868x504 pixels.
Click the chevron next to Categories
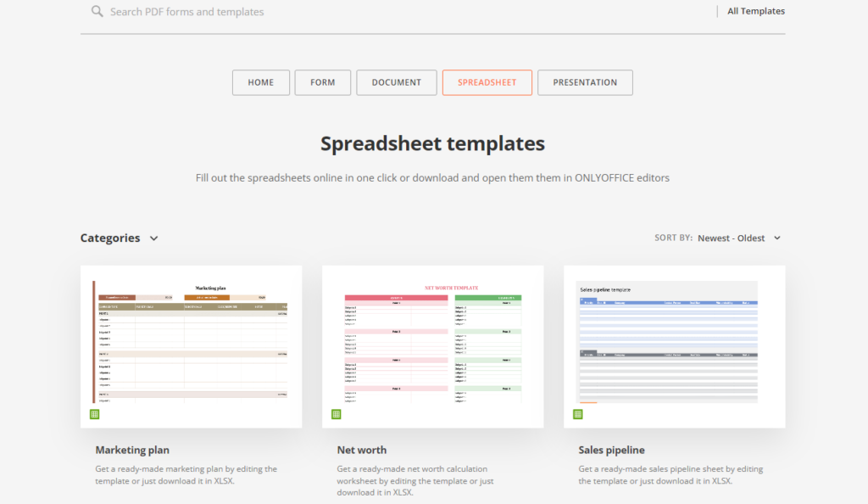[x=153, y=238]
